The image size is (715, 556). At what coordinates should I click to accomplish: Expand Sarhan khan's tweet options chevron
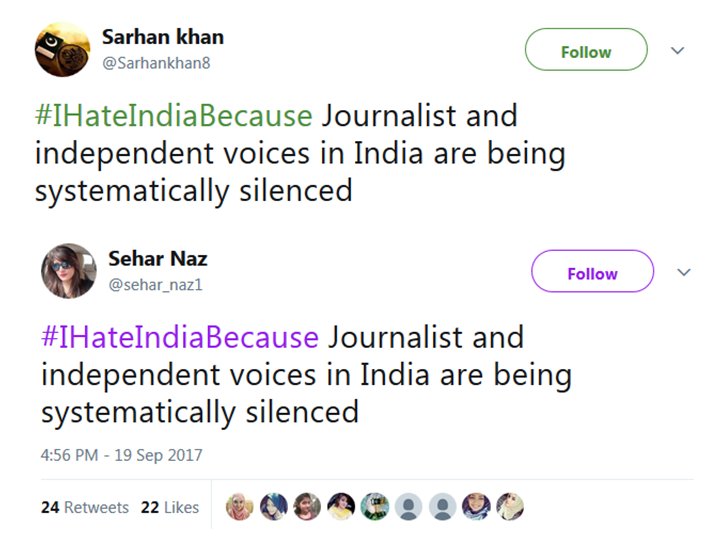677,50
